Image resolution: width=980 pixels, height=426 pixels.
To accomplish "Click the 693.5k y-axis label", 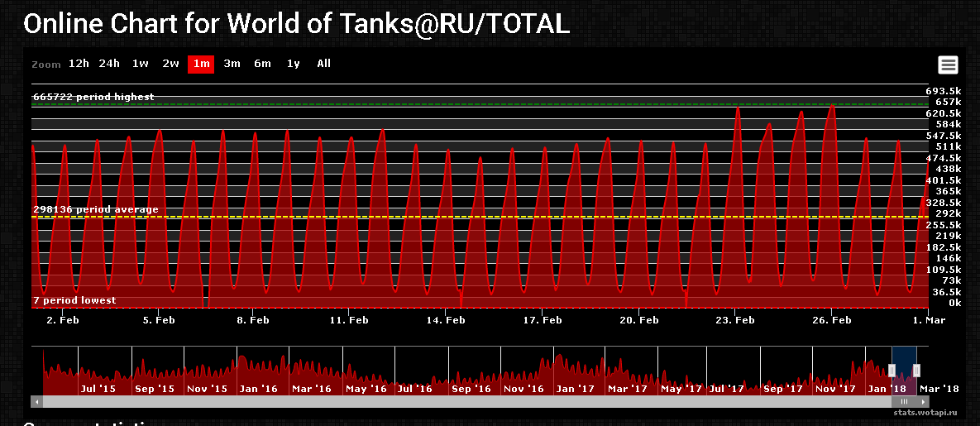I will tap(943, 91).
